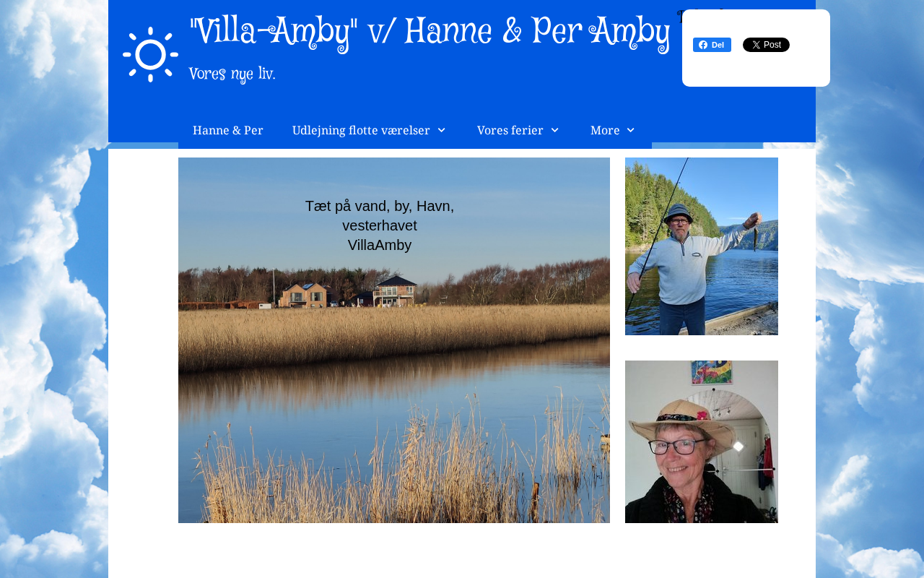
Task: Click the More menu label
Action: [x=605, y=131]
